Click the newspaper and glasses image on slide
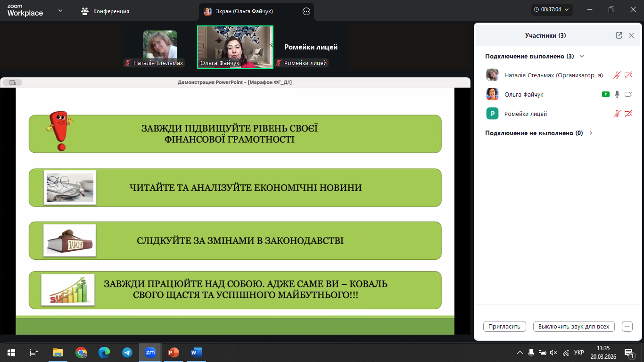Viewport: 644px width, 362px height. pos(70,188)
